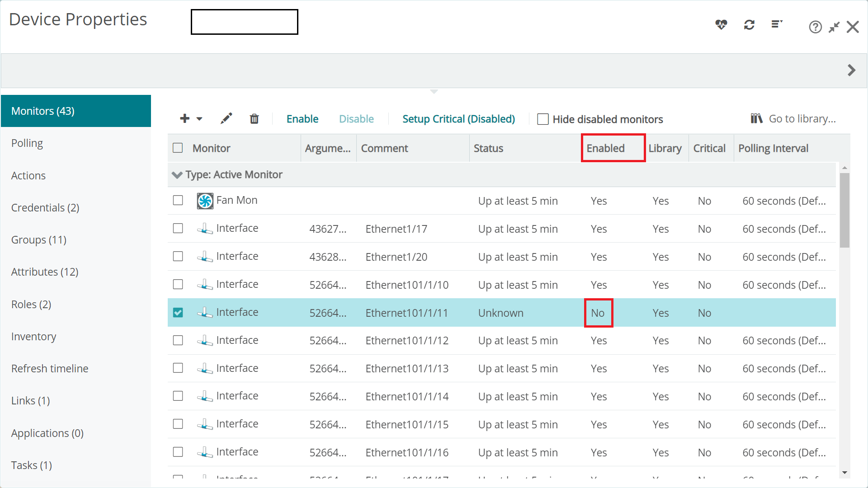The image size is (868, 488).
Task: Enable Hide disabled monitors checkbox
Action: [x=542, y=119]
